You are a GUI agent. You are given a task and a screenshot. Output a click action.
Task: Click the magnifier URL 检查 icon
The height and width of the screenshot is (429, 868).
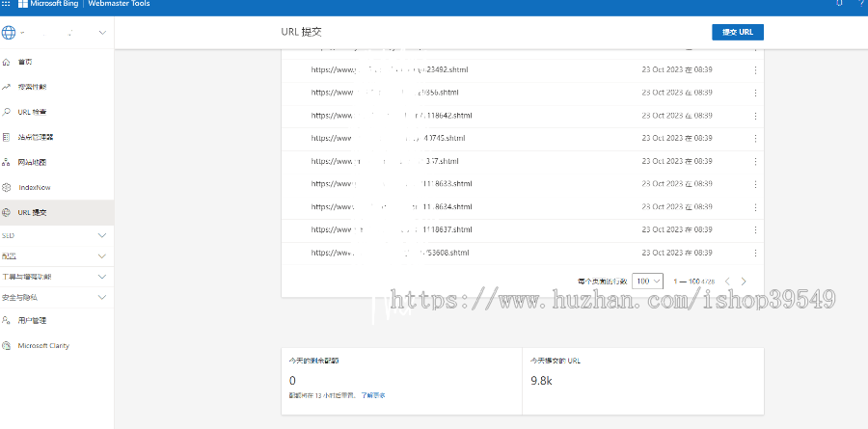coord(6,112)
